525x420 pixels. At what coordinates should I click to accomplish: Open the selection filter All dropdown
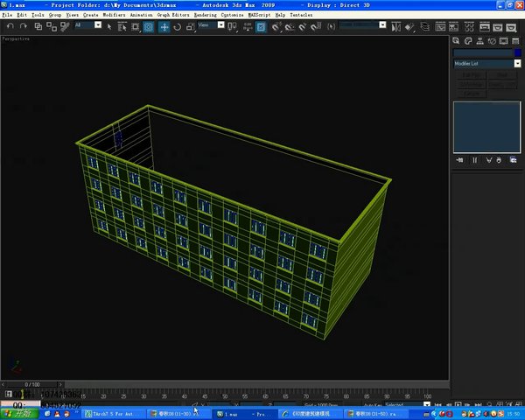pos(88,25)
